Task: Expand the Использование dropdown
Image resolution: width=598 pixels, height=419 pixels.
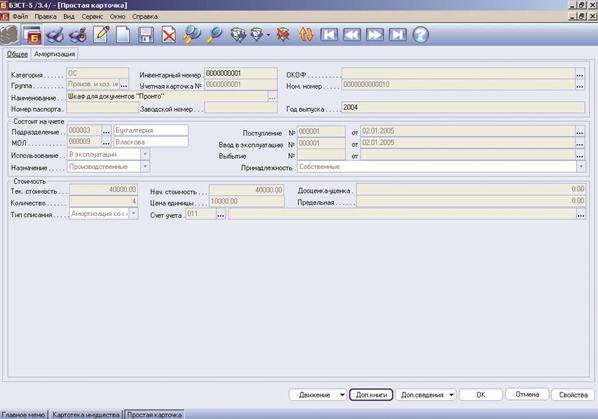Action: pyautogui.click(x=145, y=154)
